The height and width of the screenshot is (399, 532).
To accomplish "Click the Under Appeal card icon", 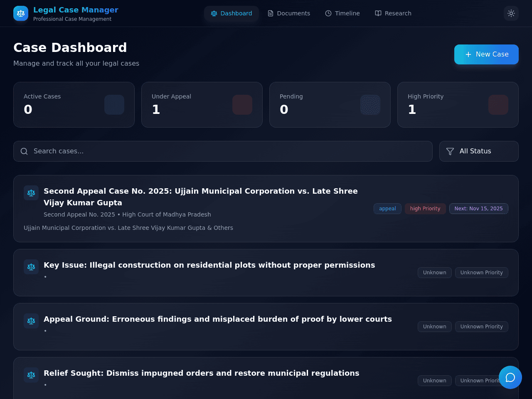I will (242, 105).
